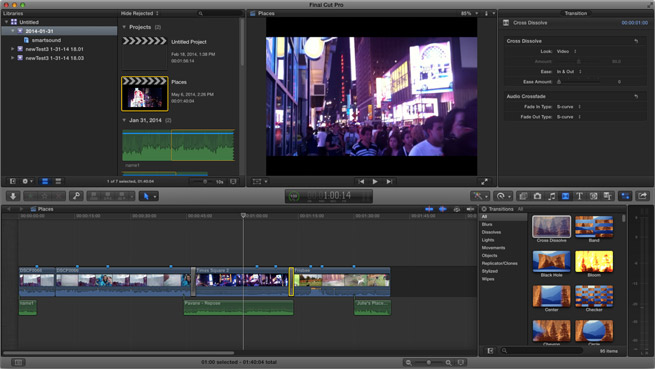655x369 pixels.
Task: Show the Titles browser T icon
Action: [x=579, y=196]
